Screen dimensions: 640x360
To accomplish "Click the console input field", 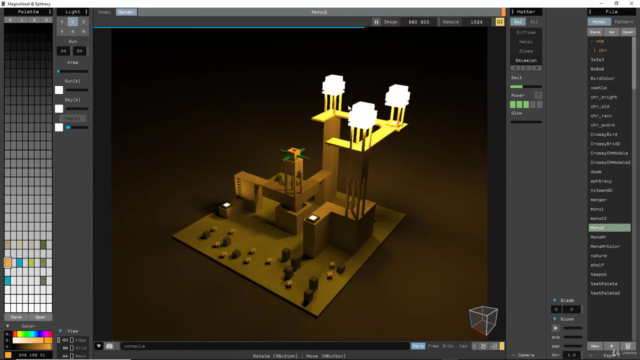I will (x=264, y=346).
